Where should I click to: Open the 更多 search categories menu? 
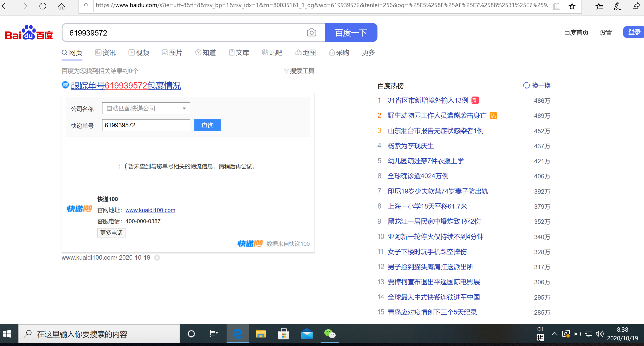point(368,52)
